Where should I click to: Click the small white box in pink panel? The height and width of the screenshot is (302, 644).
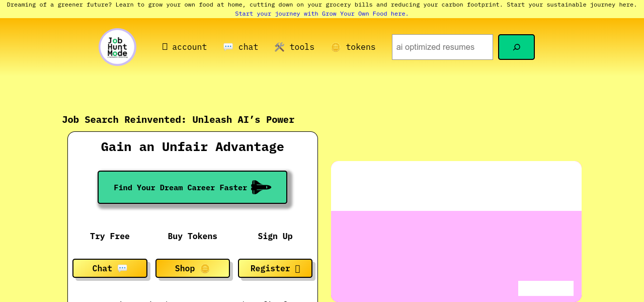[x=545, y=288]
